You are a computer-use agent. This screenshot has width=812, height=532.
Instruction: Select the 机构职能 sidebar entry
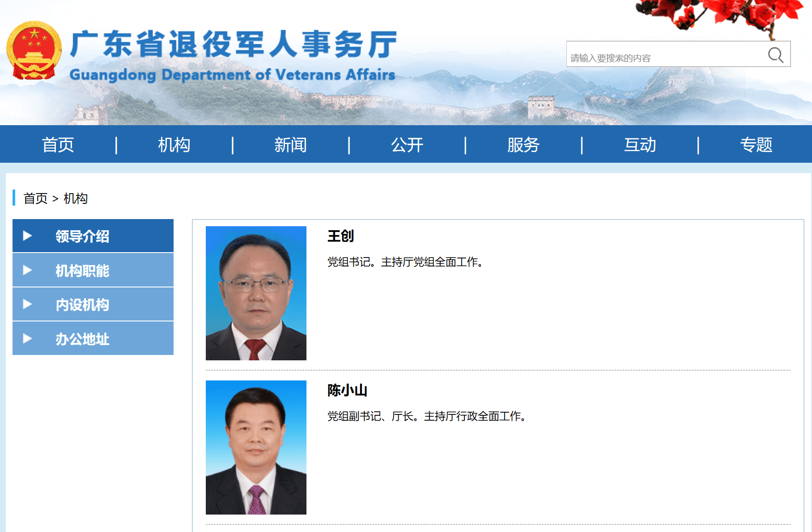[x=83, y=270]
